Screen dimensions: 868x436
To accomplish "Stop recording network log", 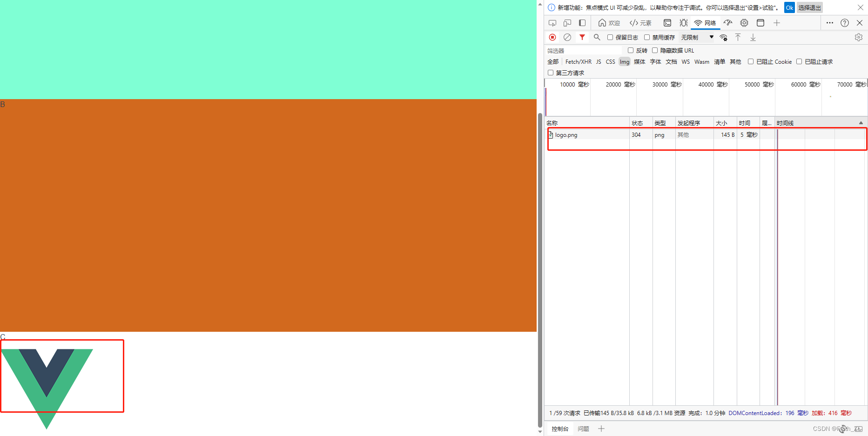I will [x=552, y=37].
